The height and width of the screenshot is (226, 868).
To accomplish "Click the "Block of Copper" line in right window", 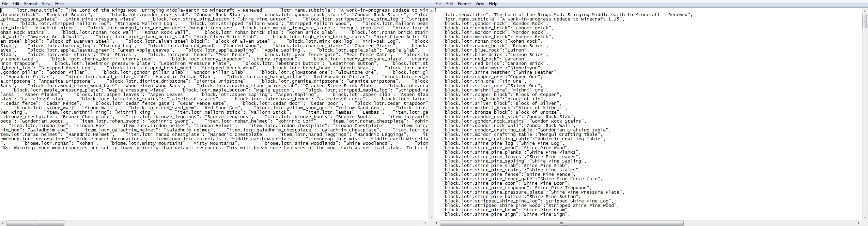I will pos(502,95).
